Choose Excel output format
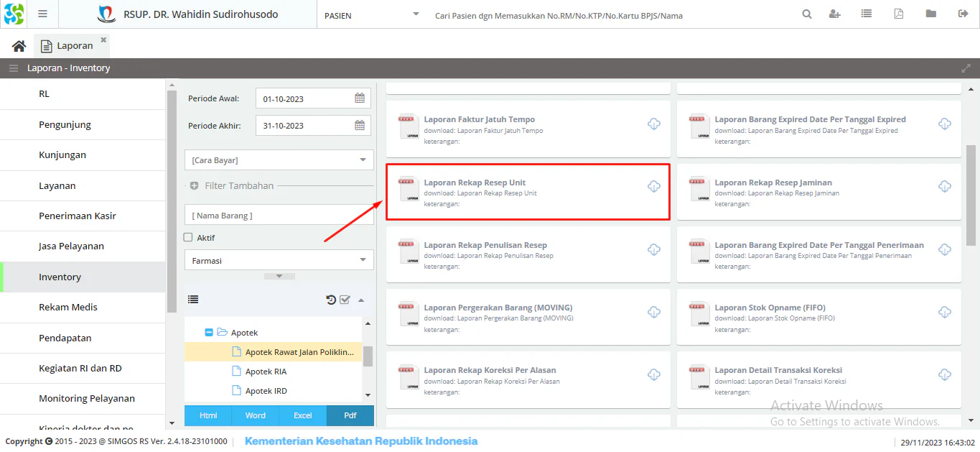 click(302, 415)
